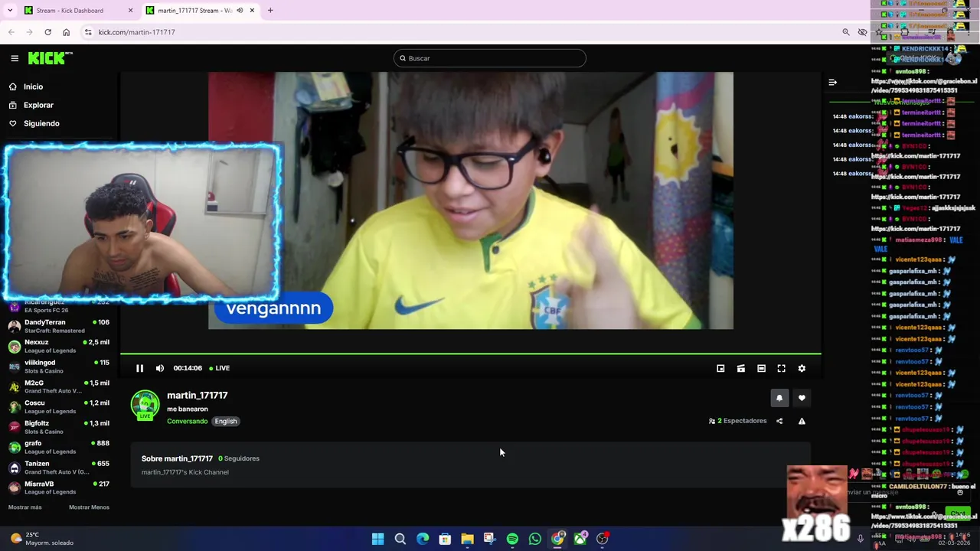Open the Windows Start menu

click(377, 539)
